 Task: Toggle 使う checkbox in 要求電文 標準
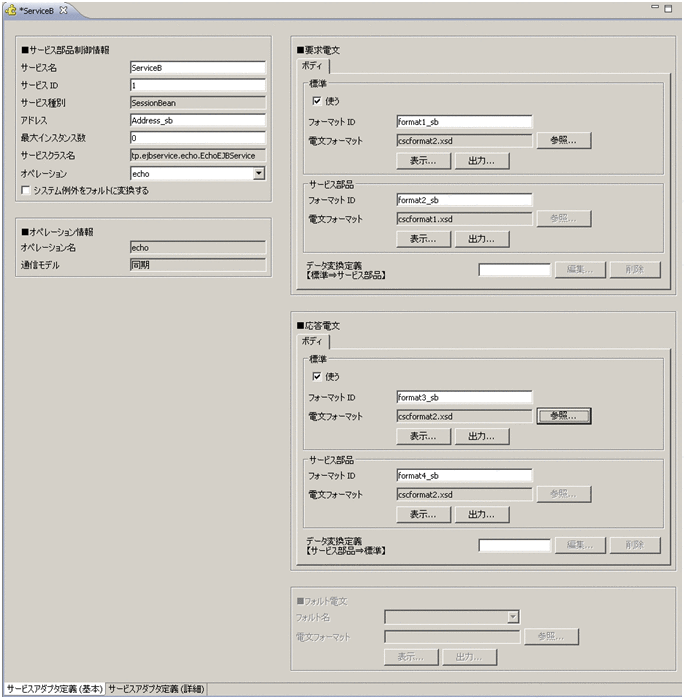pyautogui.click(x=317, y=101)
